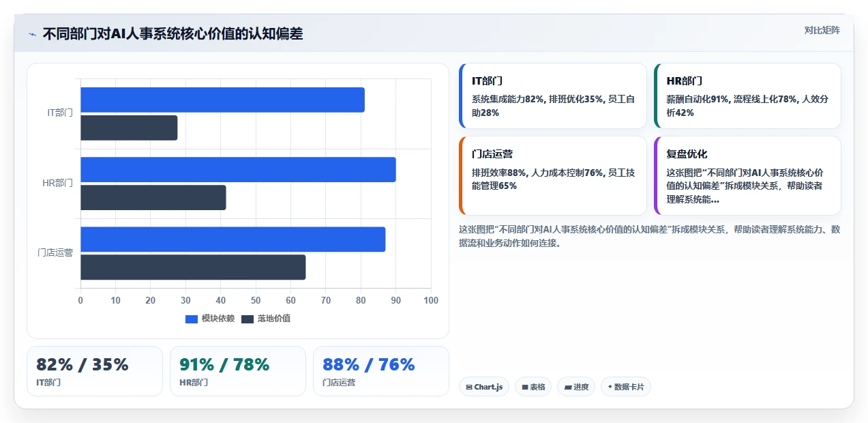Open the 复盘优化 info card
868x423 pixels.
click(747, 175)
